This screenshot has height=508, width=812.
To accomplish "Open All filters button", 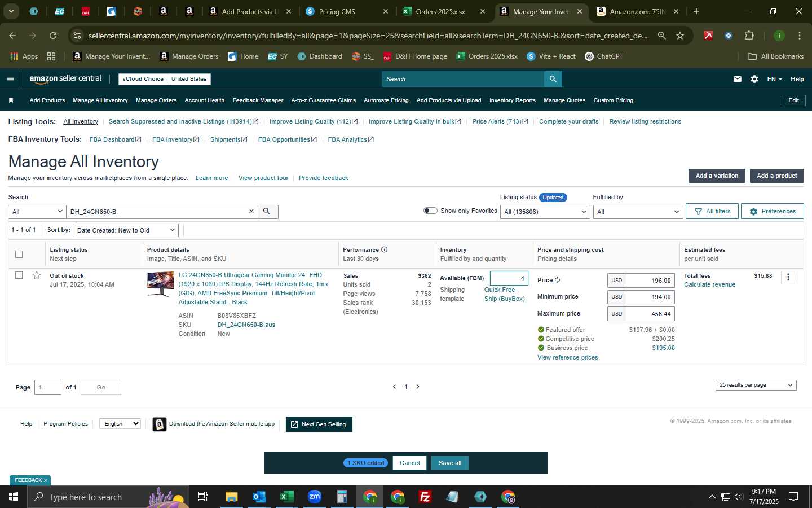I will tap(712, 211).
